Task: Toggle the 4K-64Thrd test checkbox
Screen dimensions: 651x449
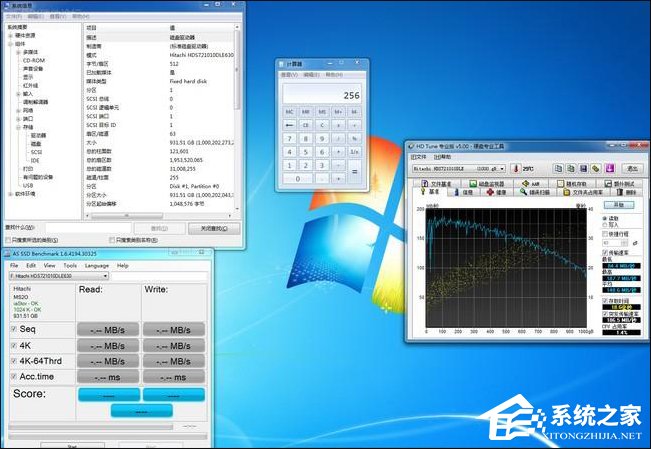Action: [x=14, y=361]
